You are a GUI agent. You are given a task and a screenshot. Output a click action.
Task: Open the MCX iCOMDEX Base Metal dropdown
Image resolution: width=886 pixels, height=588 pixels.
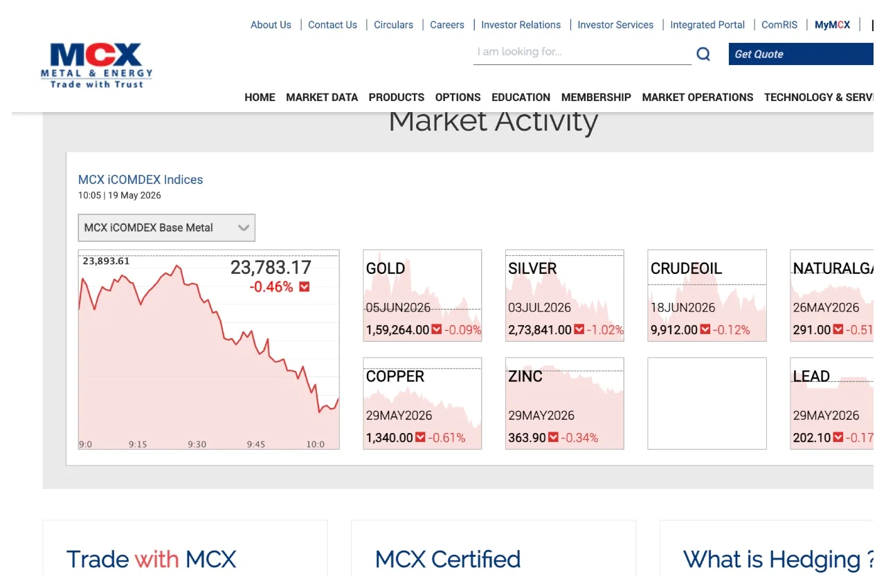(x=167, y=228)
